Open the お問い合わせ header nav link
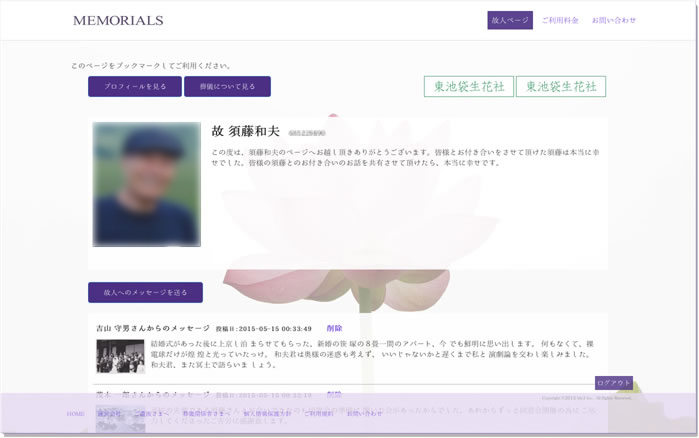Image resolution: width=699 pixels, height=438 pixels. click(613, 20)
